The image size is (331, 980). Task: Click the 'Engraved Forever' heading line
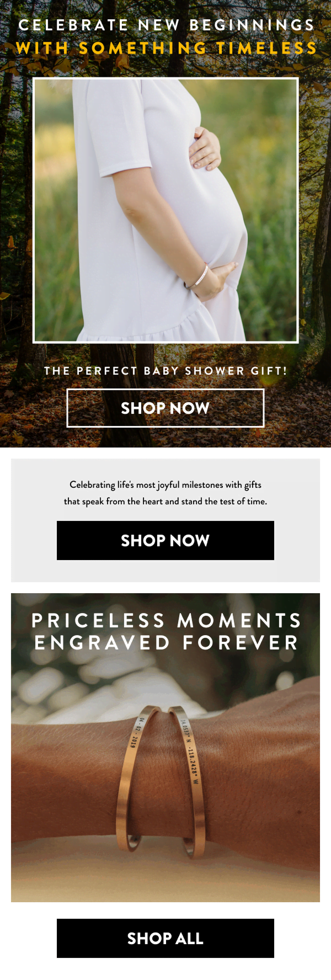coord(167,642)
